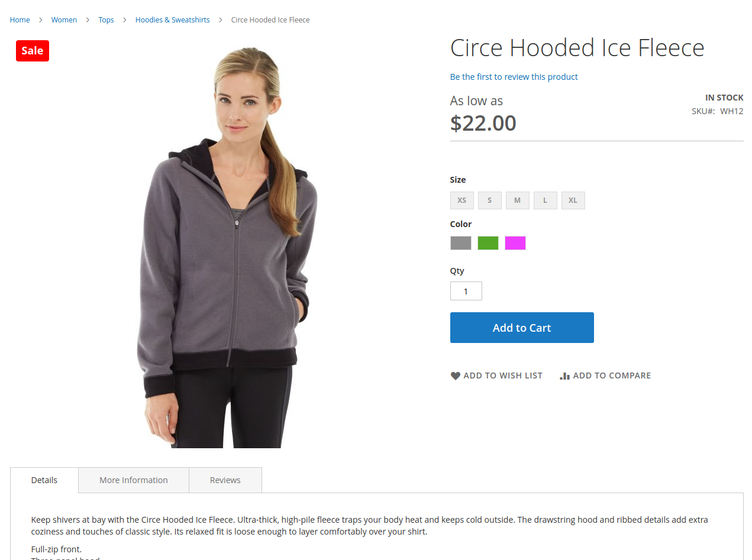Choose size M swatch

[518, 200]
